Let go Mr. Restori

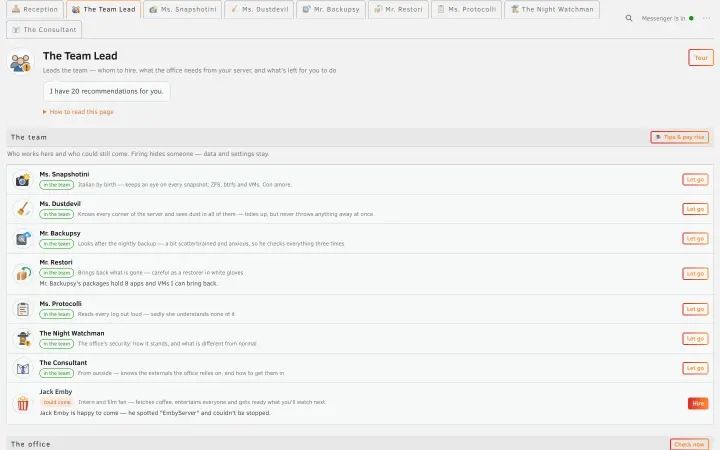pos(695,274)
